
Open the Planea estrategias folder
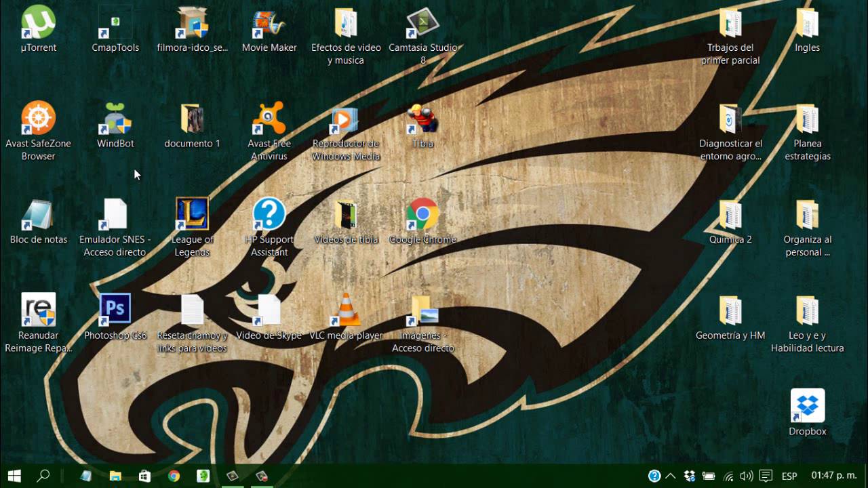point(807,132)
